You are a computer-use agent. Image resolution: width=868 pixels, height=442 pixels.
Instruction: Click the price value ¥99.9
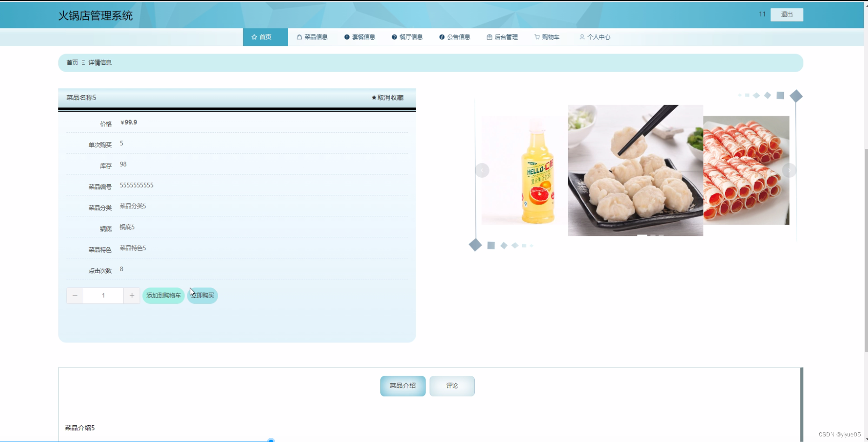point(129,122)
